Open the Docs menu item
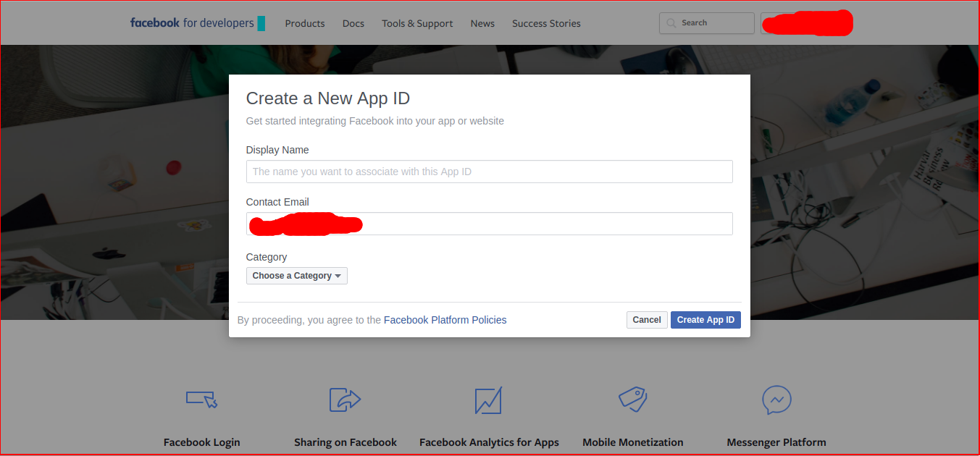 (x=353, y=23)
